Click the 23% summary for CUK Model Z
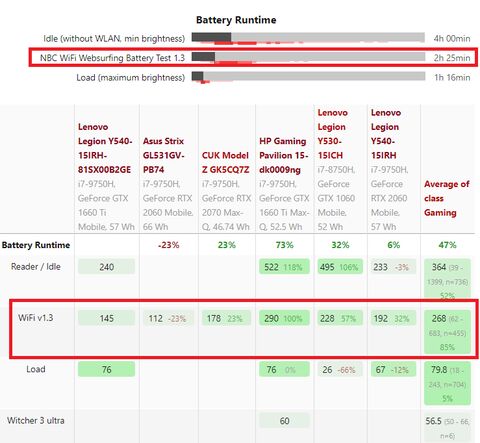 [227, 245]
